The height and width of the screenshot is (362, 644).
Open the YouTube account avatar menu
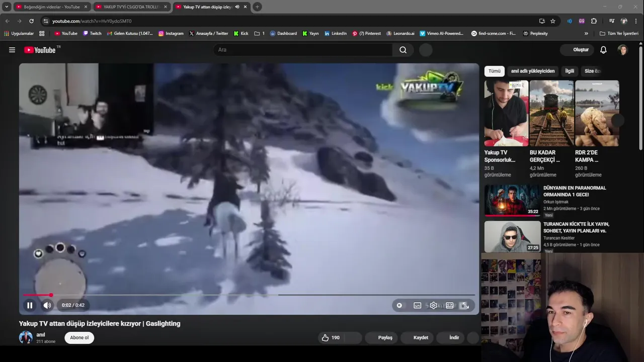(623, 50)
